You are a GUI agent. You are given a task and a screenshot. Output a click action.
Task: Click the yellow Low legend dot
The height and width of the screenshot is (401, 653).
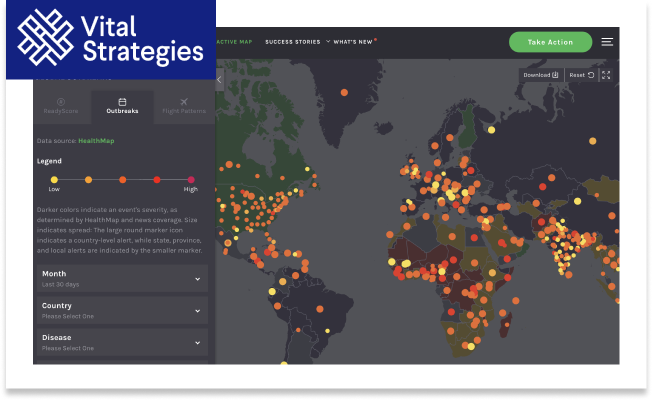tap(54, 180)
